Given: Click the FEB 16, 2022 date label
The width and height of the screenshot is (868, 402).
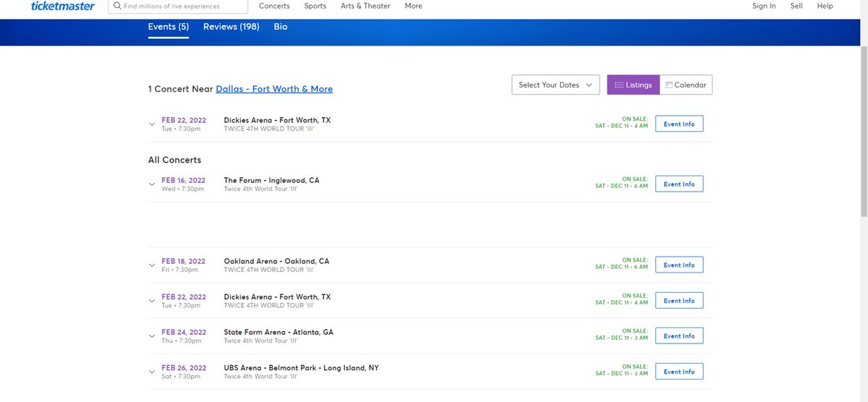Looking at the screenshot, I should pyautogui.click(x=183, y=180).
